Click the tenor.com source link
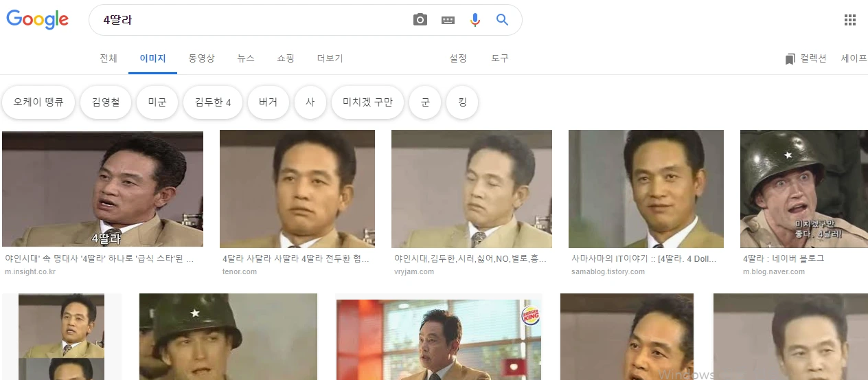This screenshot has height=380, width=868. 240,271
